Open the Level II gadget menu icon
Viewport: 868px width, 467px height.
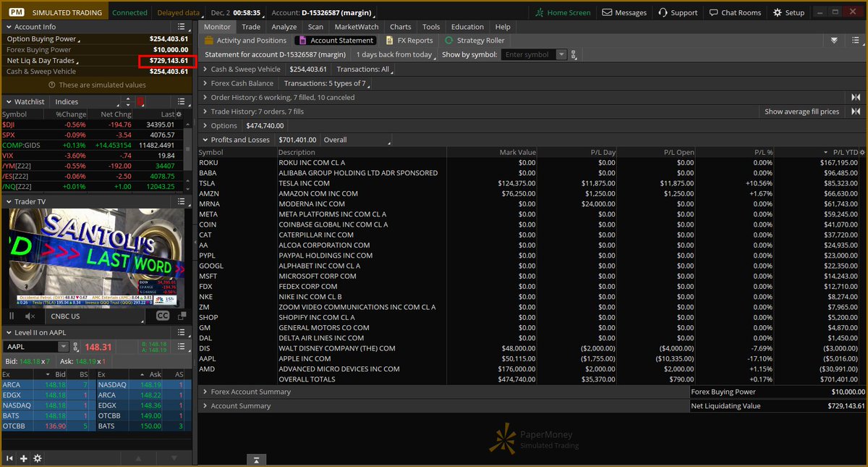point(183,332)
